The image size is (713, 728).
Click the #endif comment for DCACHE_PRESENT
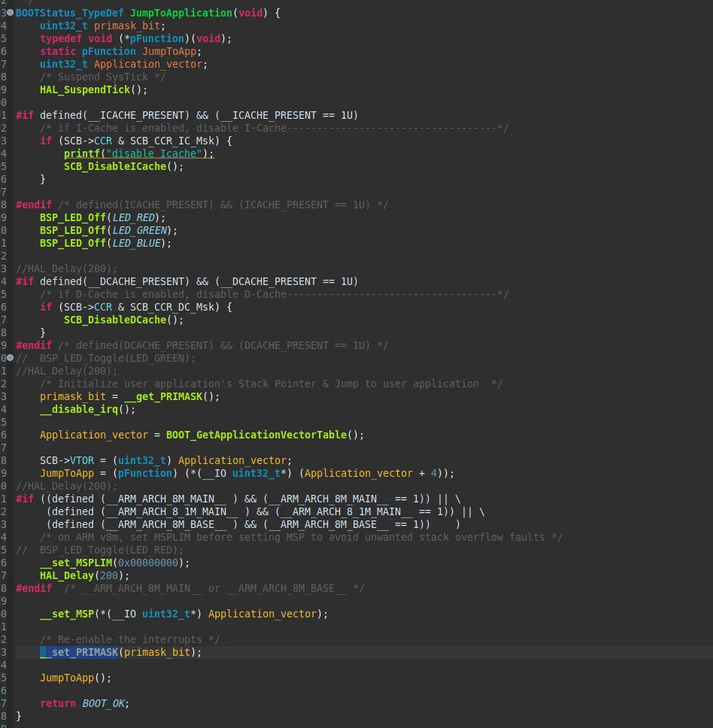223,345
